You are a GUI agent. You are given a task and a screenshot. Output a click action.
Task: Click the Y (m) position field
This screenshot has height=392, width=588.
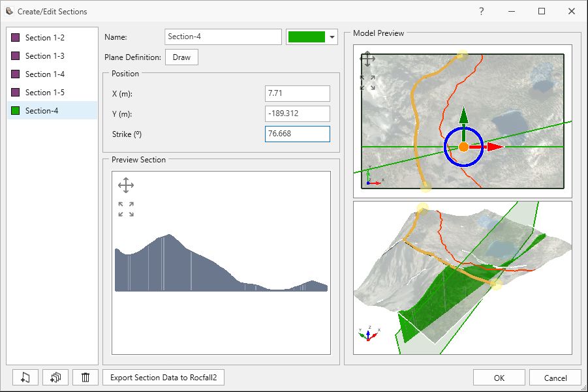tap(298, 113)
